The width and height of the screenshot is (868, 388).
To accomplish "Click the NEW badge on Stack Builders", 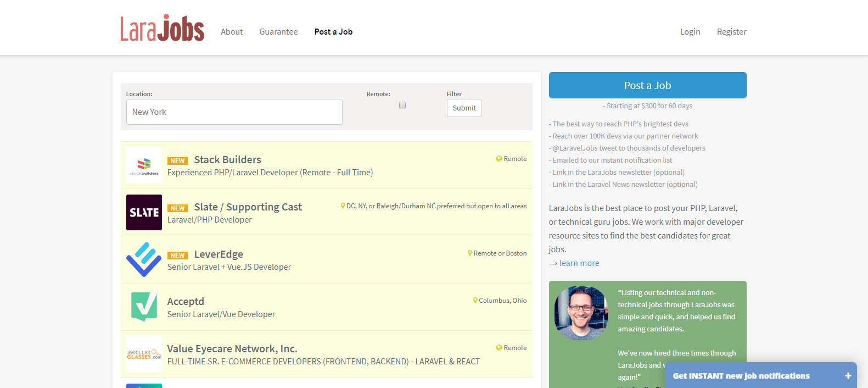I will pos(177,161).
